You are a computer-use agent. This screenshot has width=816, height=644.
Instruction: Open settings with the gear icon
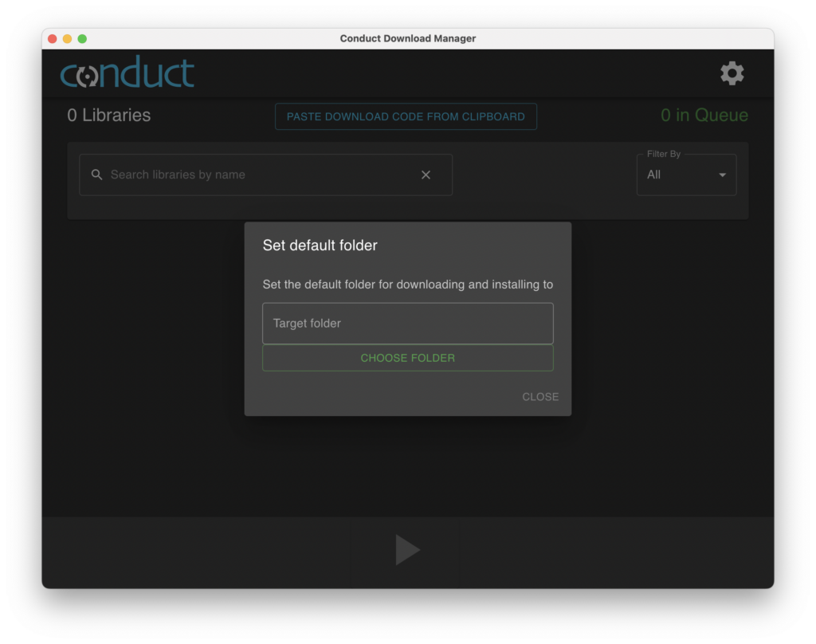pos(732,73)
